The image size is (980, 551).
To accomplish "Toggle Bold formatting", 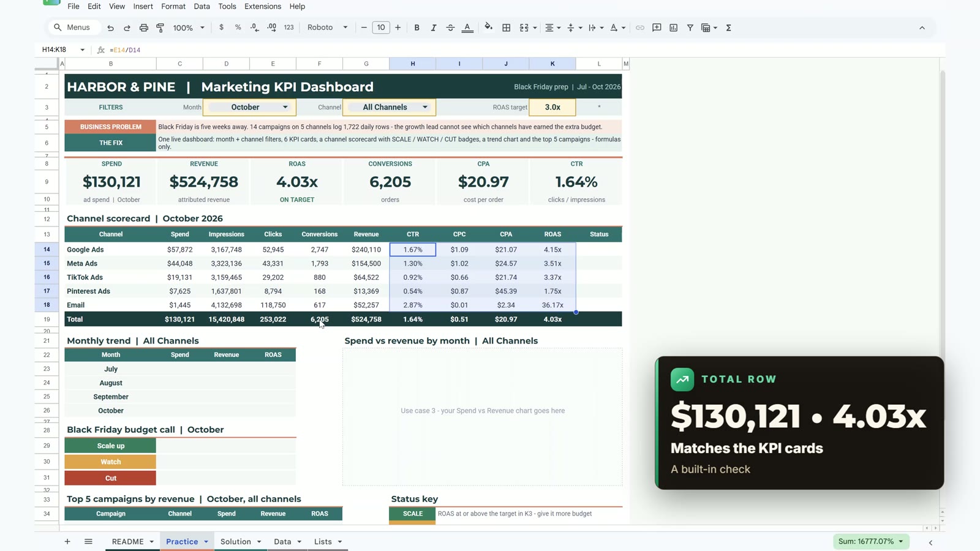I will [x=417, y=28].
